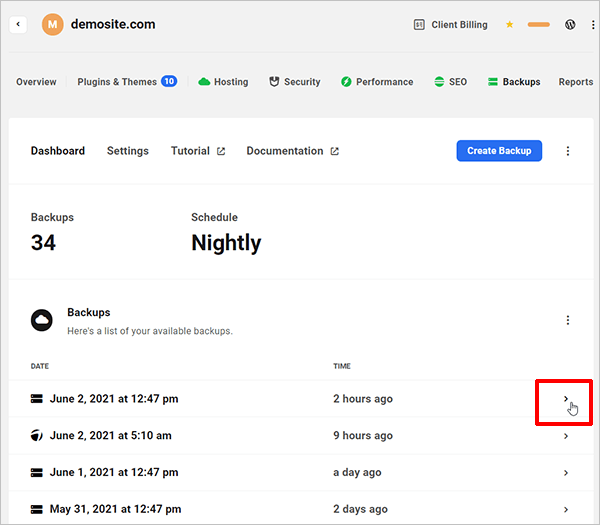
Task: Open the Tutorial link
Action: (x=190, y=151)
